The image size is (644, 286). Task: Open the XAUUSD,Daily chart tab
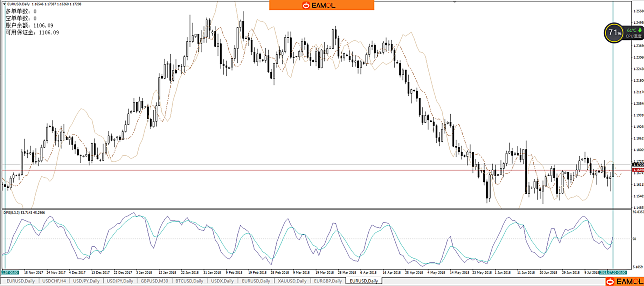tap(292, 281)
